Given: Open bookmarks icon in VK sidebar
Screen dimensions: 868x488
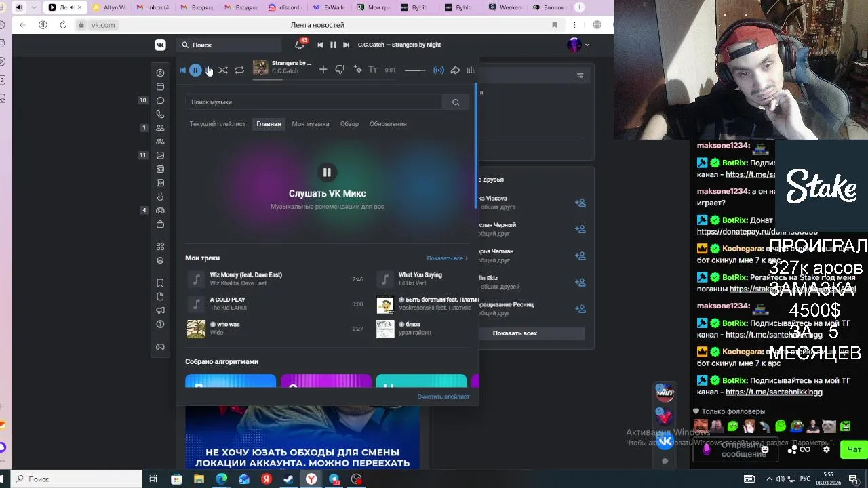Looking at the screenshot, I should point(160,283).
